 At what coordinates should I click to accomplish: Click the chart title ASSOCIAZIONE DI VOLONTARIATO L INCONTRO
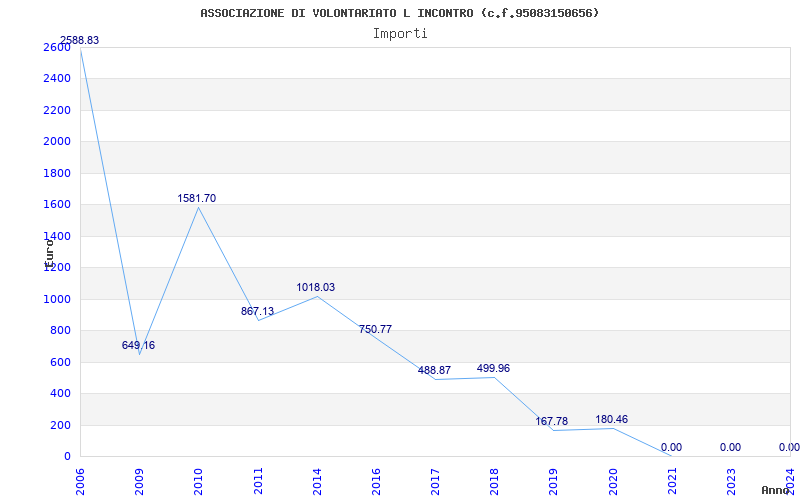tap(400, 13)
